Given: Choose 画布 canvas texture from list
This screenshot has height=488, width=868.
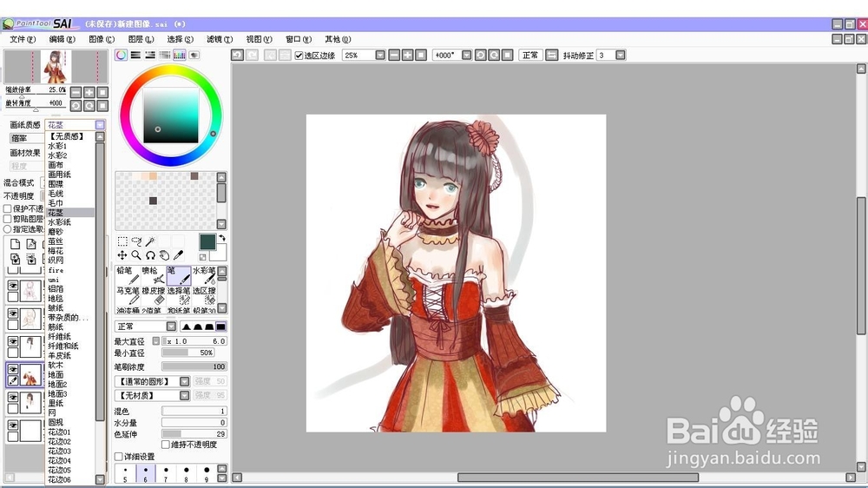Looking at the screenshot, I should click(x=69, y=164).
